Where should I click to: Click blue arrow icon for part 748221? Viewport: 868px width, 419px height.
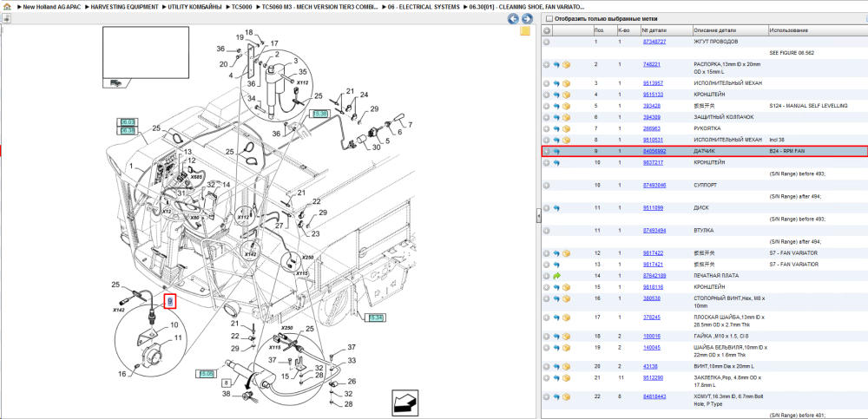pyautogui.click(x=556, y=65)
